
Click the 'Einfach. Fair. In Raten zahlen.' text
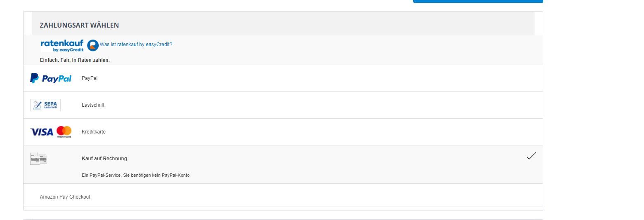pyautogui.click(x=75, y=60)
